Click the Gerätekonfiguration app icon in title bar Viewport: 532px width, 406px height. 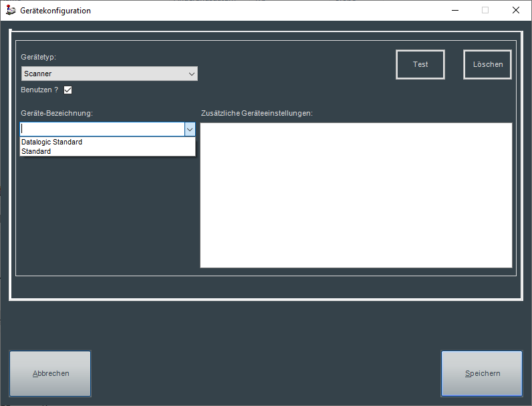point(11,10)
